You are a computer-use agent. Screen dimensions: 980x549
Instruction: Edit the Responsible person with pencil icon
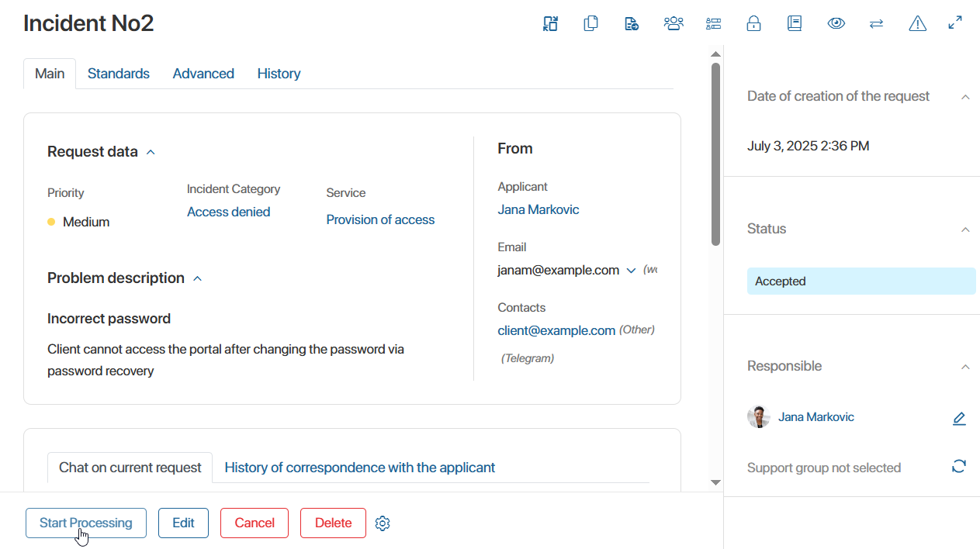click(959, 419)
